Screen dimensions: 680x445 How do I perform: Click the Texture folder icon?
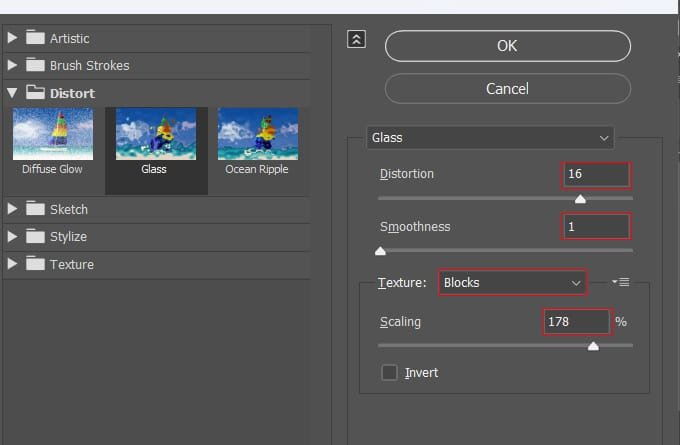35,264
